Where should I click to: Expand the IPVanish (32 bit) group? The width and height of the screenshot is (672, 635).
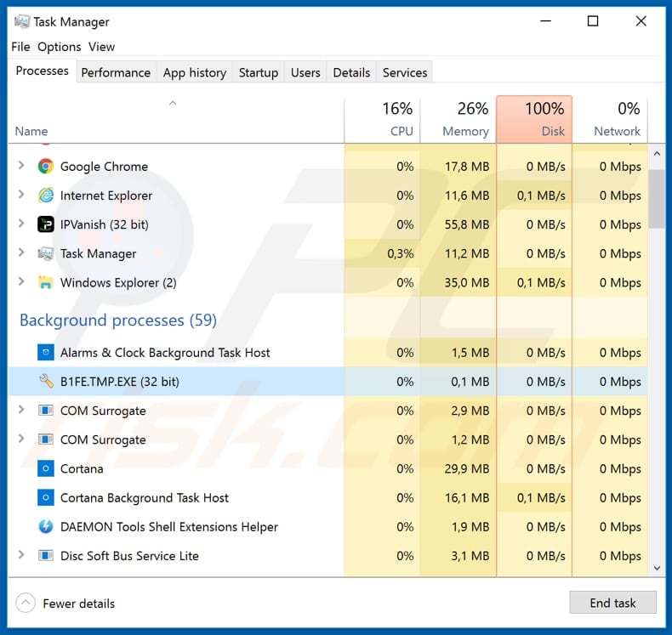click(20, 224)
